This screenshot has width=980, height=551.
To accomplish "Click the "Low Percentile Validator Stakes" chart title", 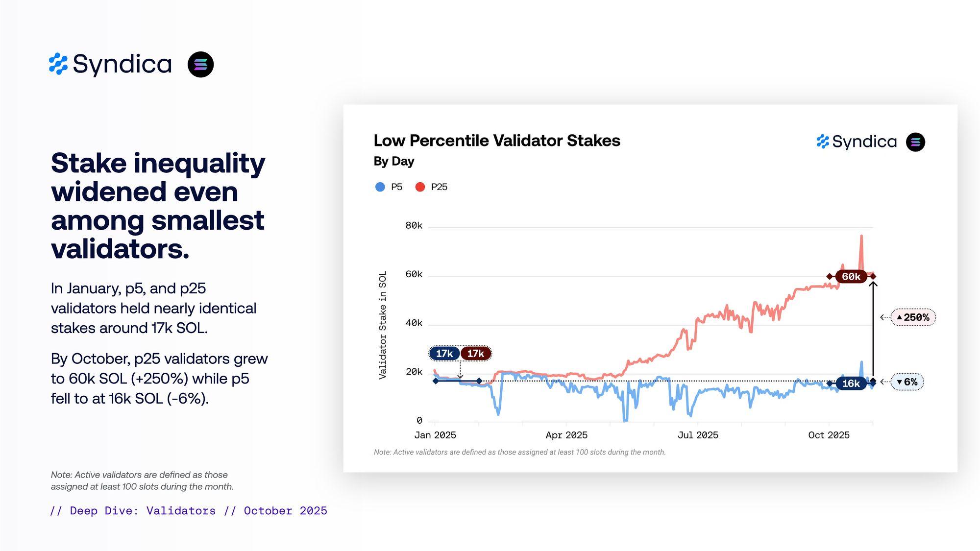I will coord(497,141).
